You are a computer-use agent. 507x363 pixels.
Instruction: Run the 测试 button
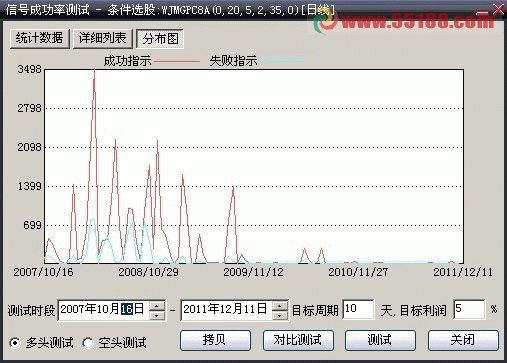click(380, 340)
